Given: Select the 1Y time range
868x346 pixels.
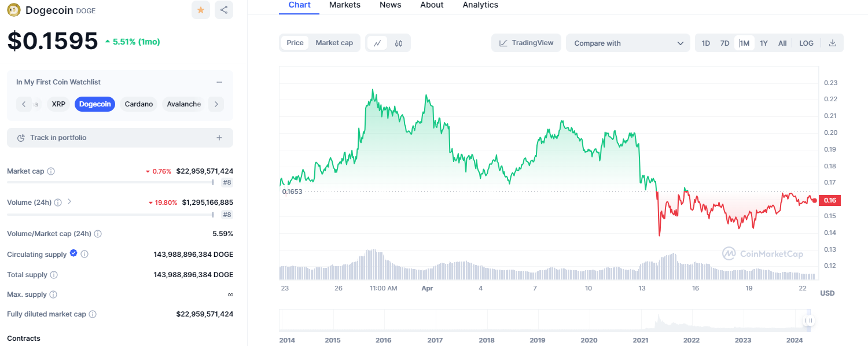Looking at the screenshot, I should click(764, 43).
